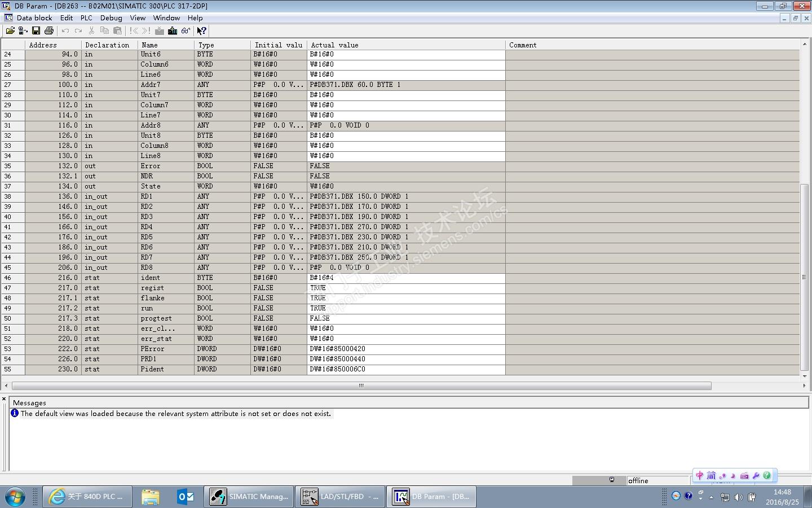
Task: Click the establish online connection toolbar icon
Action: [x=23, y=30]
